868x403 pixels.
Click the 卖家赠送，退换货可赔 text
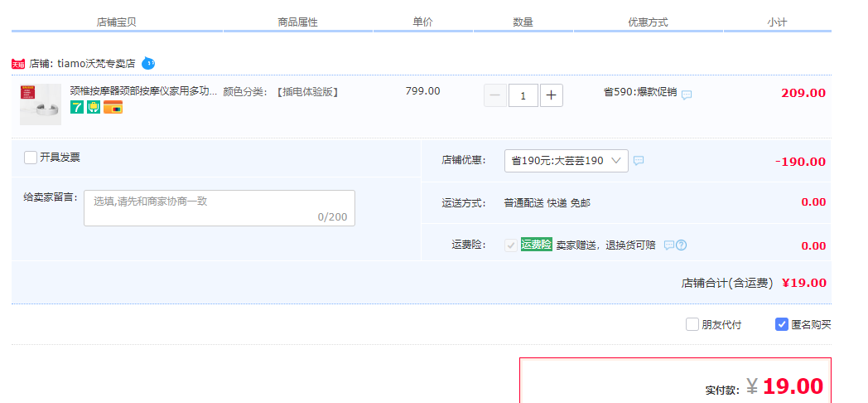[605, 245]
